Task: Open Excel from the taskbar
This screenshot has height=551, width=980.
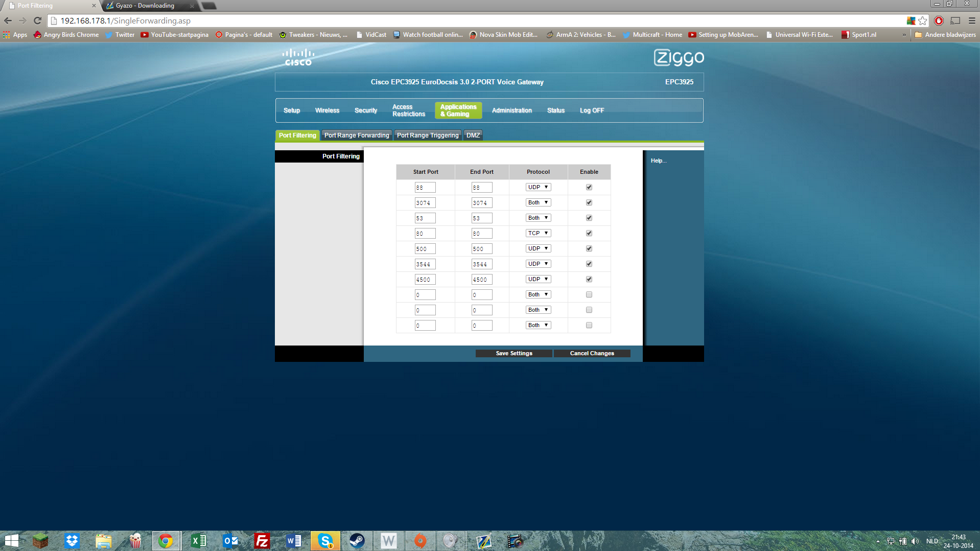Action: (199, 541)
